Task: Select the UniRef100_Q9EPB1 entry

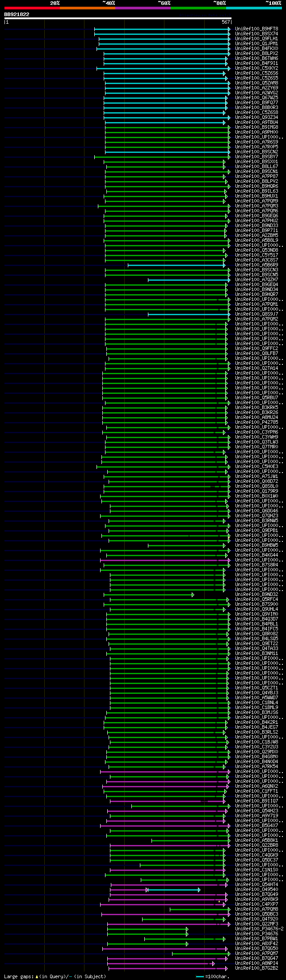Action: (x=257, y=530)
